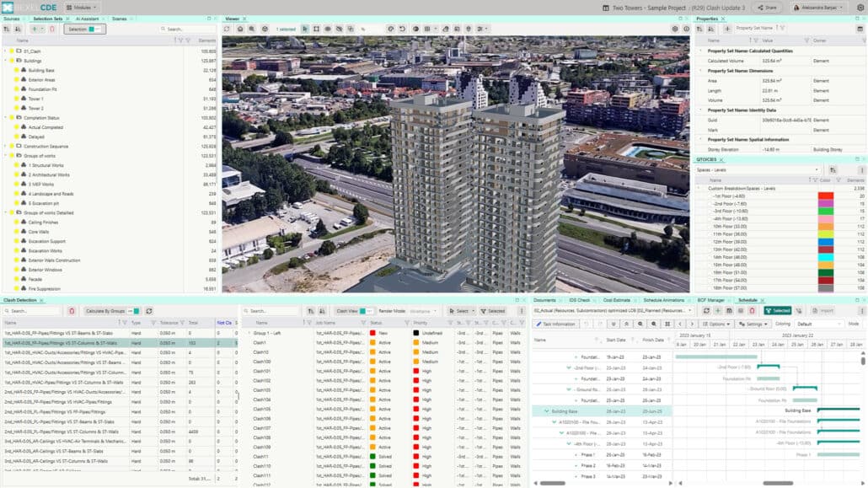
Task: Click cyan color swatch for 14th Floor
Action: (825, 258)
